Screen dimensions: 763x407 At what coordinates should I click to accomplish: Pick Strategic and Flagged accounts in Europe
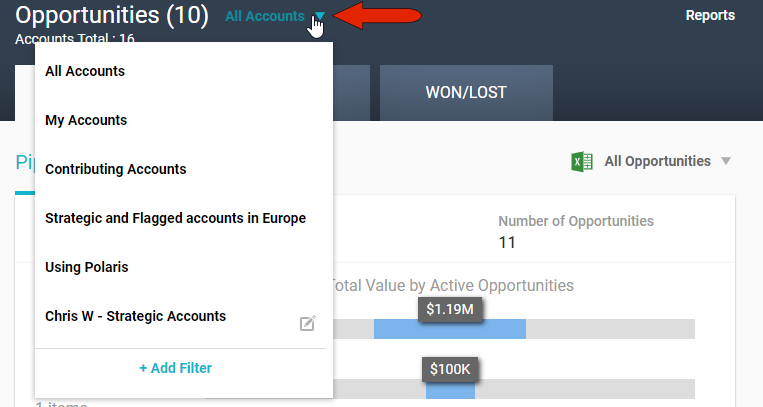pyautogui.click(x=175, y=218)
